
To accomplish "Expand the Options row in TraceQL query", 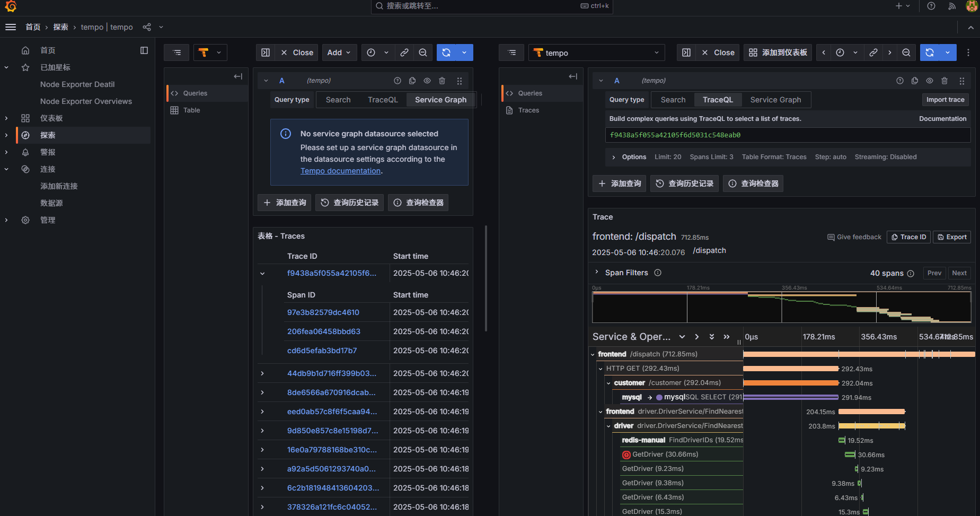I will (x=614, y=157).
